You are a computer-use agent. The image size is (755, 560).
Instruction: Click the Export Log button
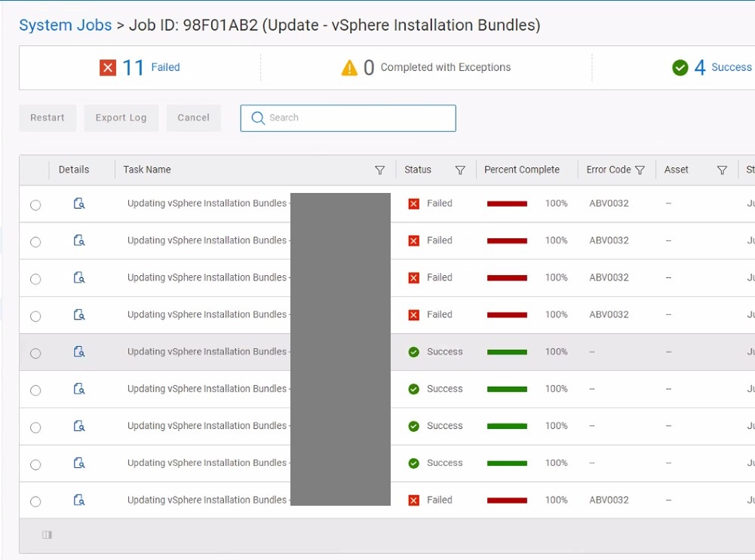coord(121,118)
